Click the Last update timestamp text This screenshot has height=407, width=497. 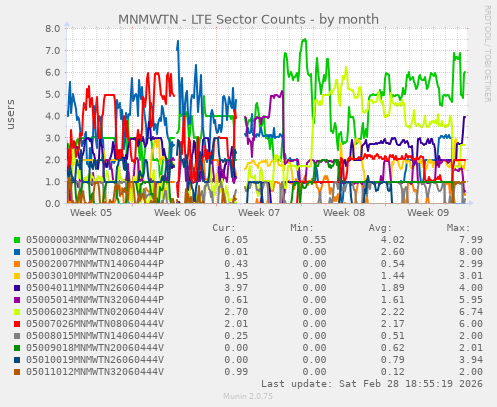(x=372, y=384)
